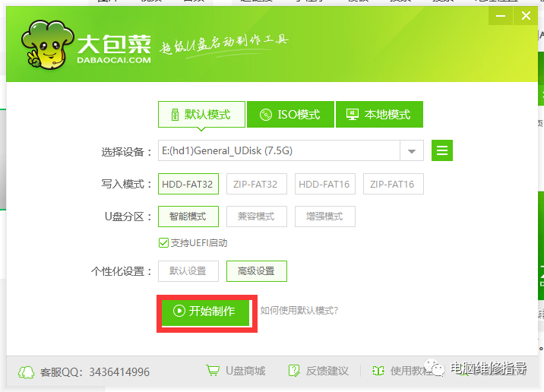Screen dimensions: 544x392
Task: Click the QQ customer service icon
Action: click(27, 372)
